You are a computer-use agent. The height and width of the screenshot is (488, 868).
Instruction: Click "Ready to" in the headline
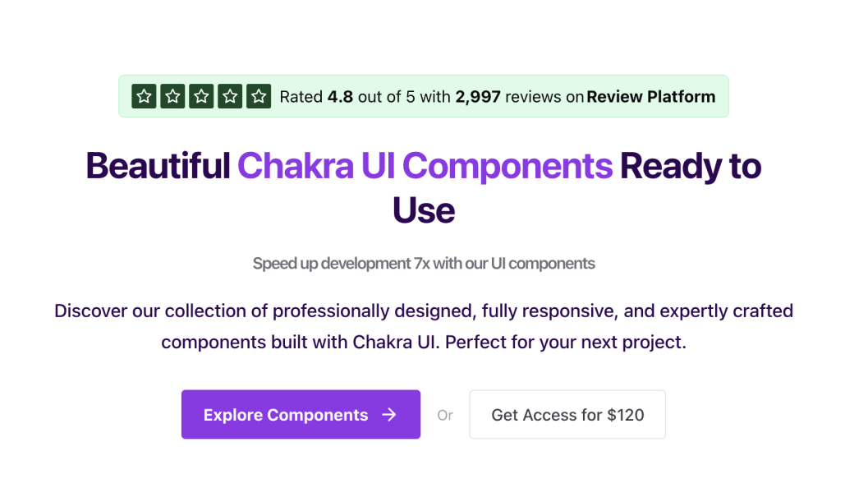tap(691, 166)
